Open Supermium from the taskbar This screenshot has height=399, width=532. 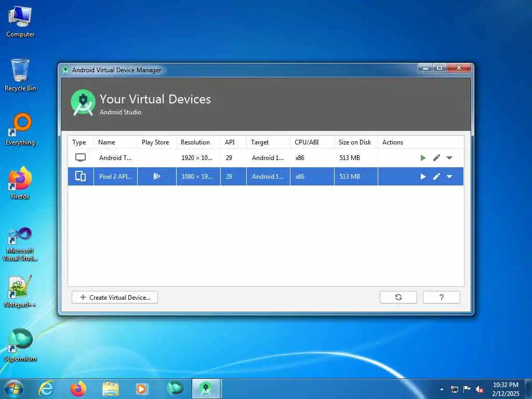click(x=175, y=389)
